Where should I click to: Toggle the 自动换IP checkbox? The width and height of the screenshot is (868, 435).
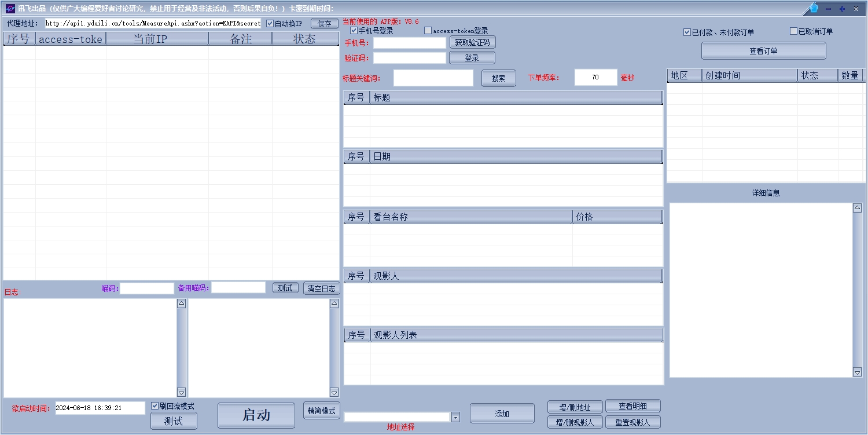coord(270,24)
